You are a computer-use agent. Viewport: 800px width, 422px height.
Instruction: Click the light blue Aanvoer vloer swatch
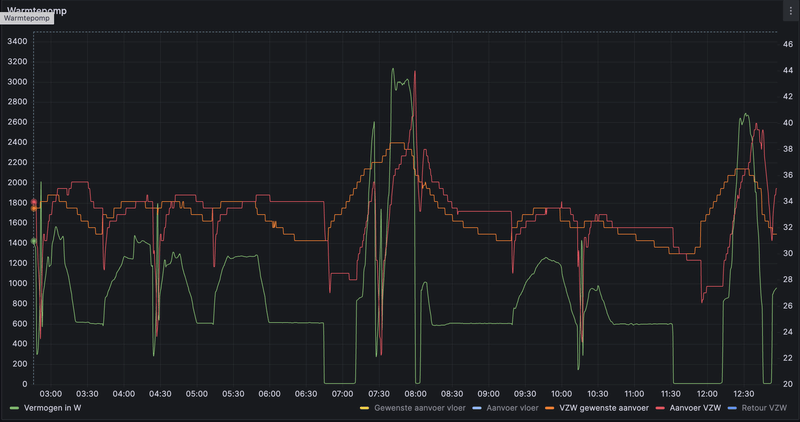pos(477,408)
